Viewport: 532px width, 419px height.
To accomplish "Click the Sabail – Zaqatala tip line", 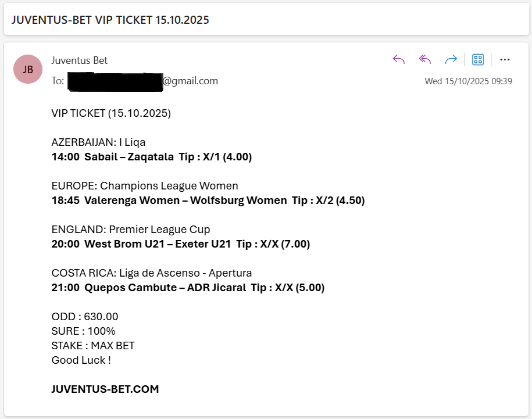I will coord(151,157).
